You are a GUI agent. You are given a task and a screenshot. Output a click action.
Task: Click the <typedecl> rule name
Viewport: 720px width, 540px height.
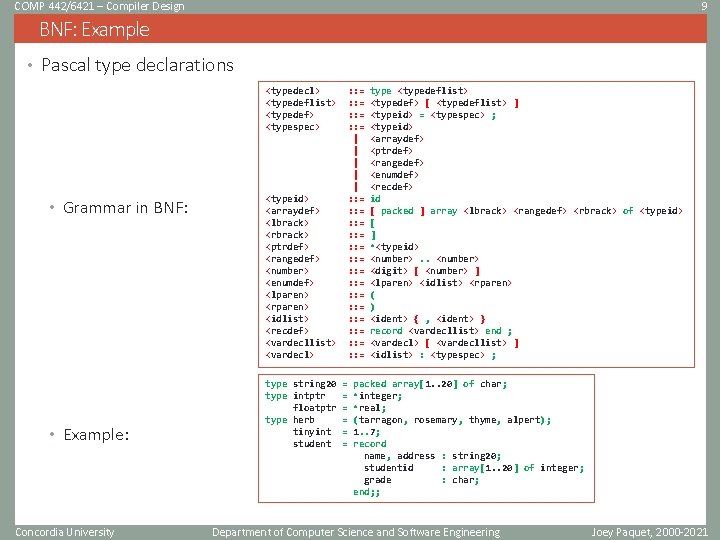click(x=292, y=91)
